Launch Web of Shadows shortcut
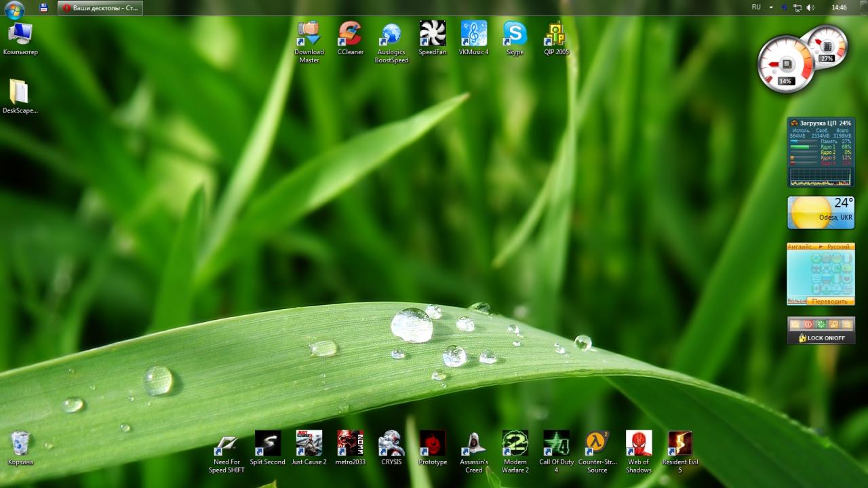Viewport: 868px width, 488px height. point(639,452)
